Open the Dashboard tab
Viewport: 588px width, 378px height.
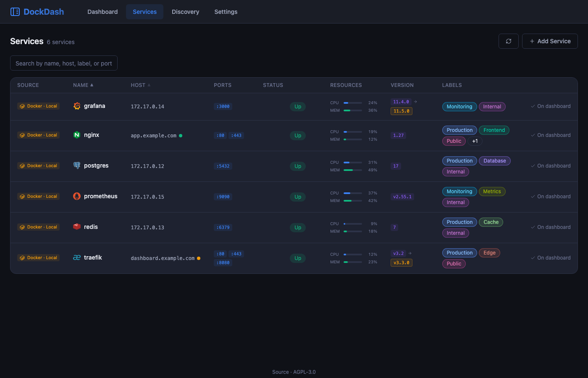click(102, 12)
